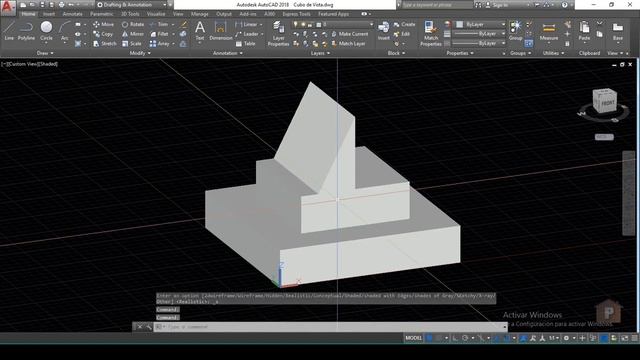Open the object color ByLayer swatch dropdown
This screenshot has height=360, width=640.
[480, 24]
